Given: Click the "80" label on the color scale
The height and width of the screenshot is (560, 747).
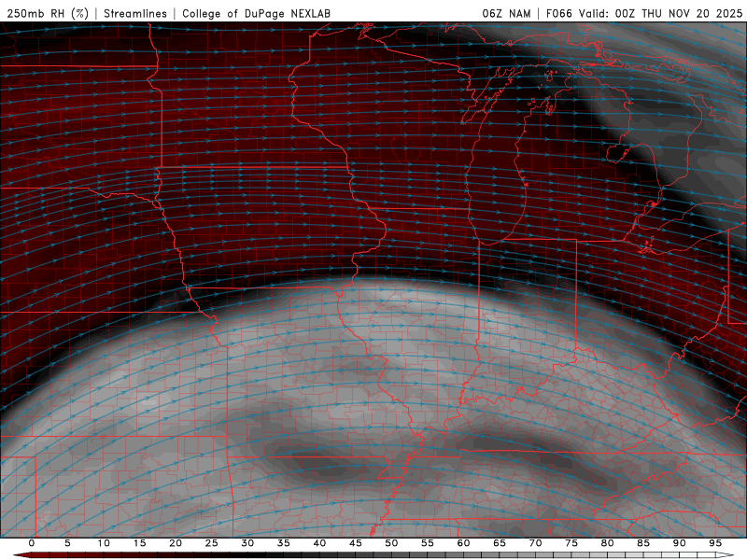Looking at the screenshot, I should pyautogui.click(x=607, y=543).
